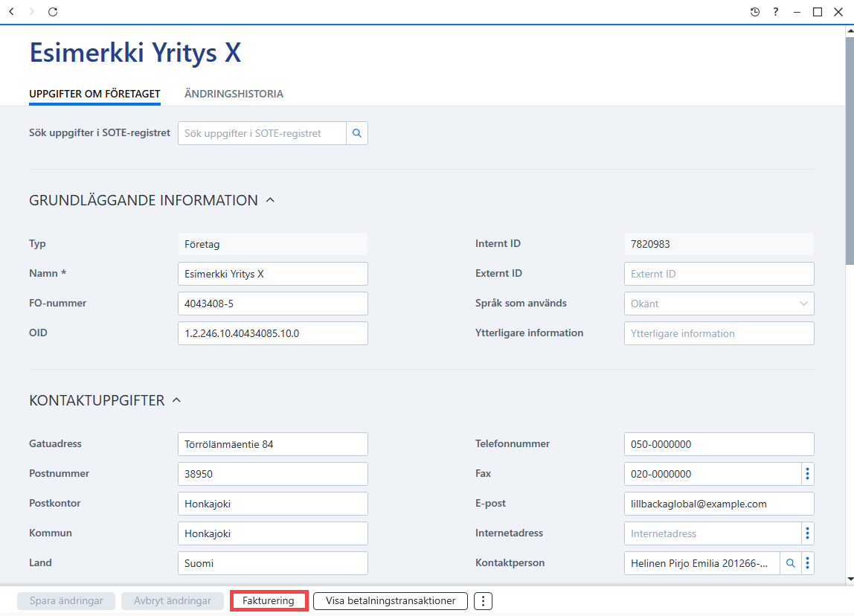The image size is (854, 616).
Task: Open the help question mark icon
Action: tap(776, 12)
